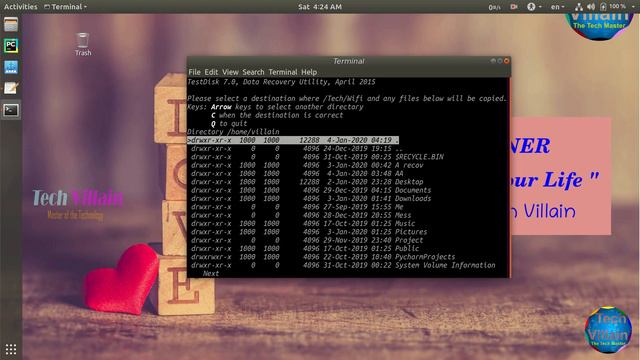Click the Terminal icon in the dock
640x360 pixels.
click(x=11, y=110)
